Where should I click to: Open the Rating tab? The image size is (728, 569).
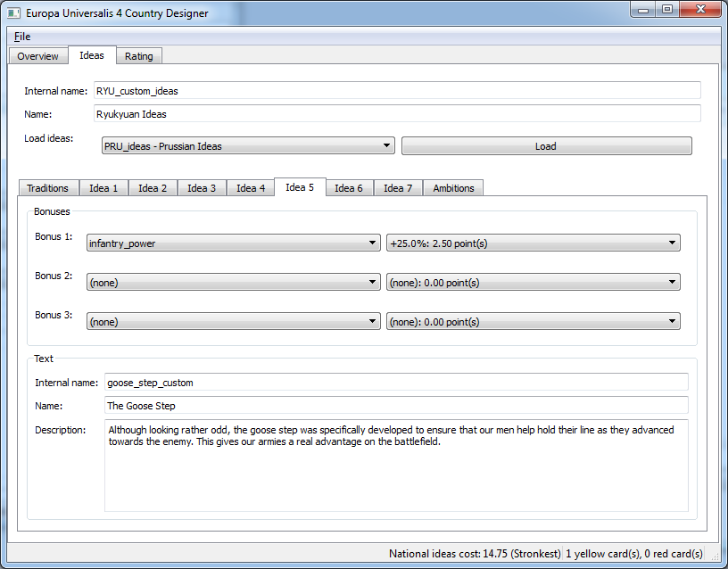139,56
